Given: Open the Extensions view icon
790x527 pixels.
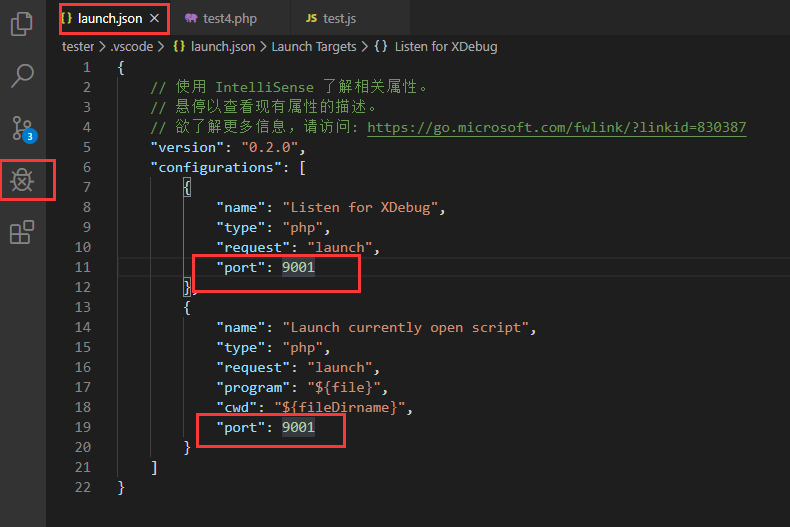Looking at the screenshot, I should pos(22,232).
